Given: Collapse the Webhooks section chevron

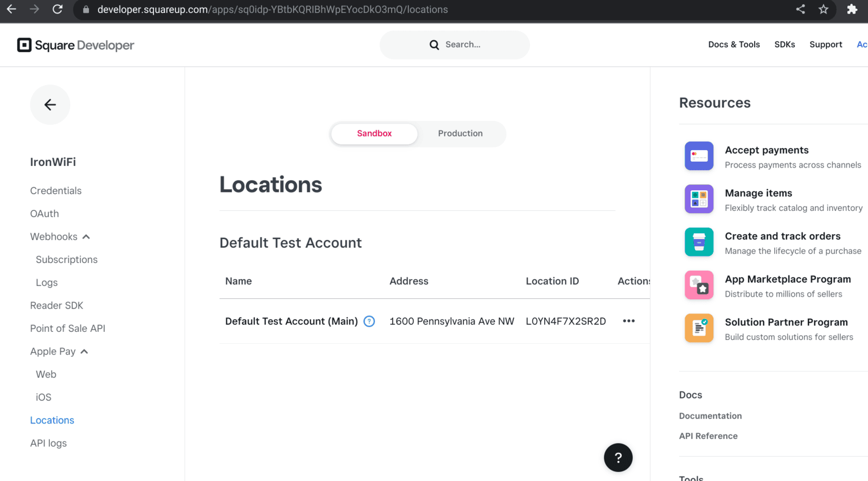Looking at the screenshot, I should coord(86,237).
